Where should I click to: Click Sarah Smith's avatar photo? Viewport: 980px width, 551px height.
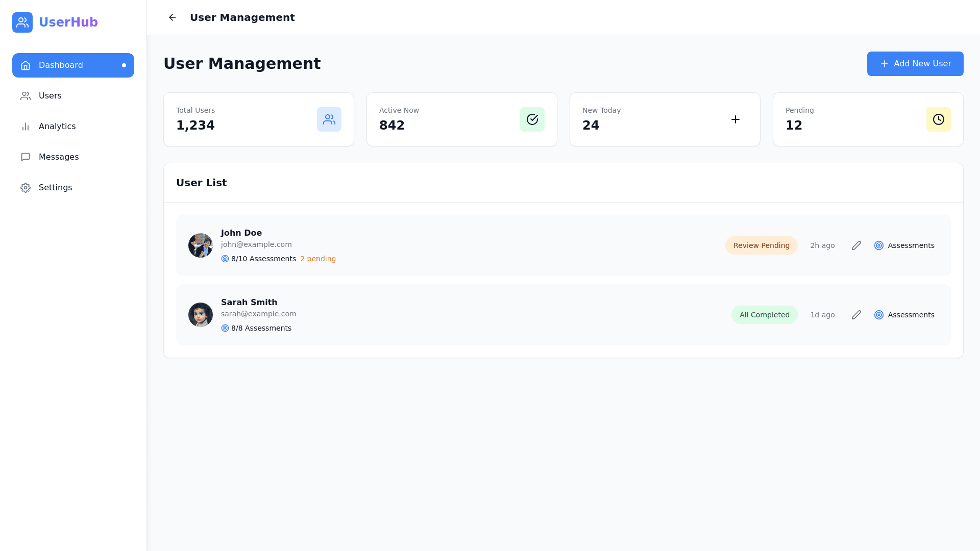[201, 315]
